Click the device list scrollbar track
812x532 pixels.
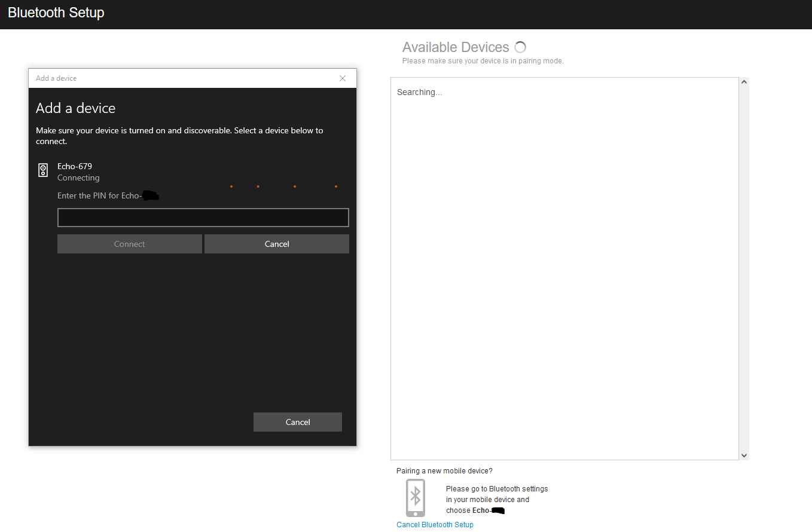744,269
